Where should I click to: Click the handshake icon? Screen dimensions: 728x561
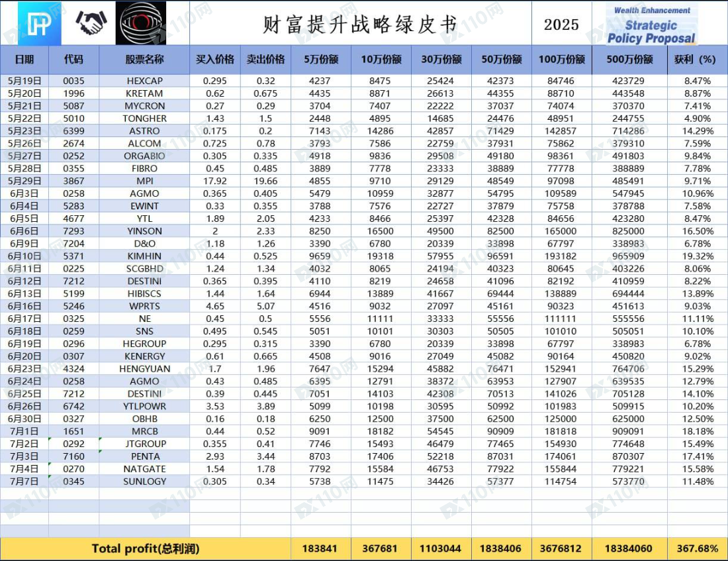click(x=91, y=23)
